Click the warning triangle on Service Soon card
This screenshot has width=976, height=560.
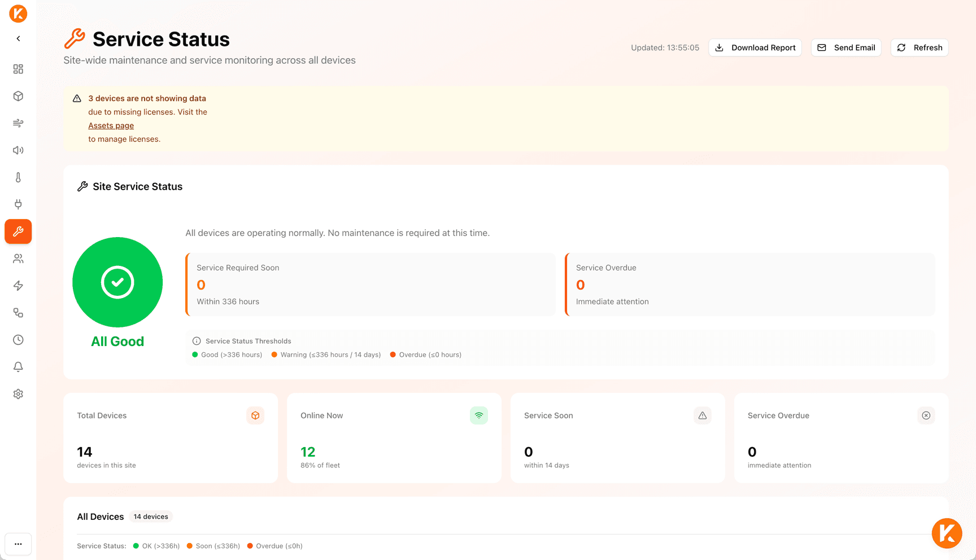coord(703,415)
